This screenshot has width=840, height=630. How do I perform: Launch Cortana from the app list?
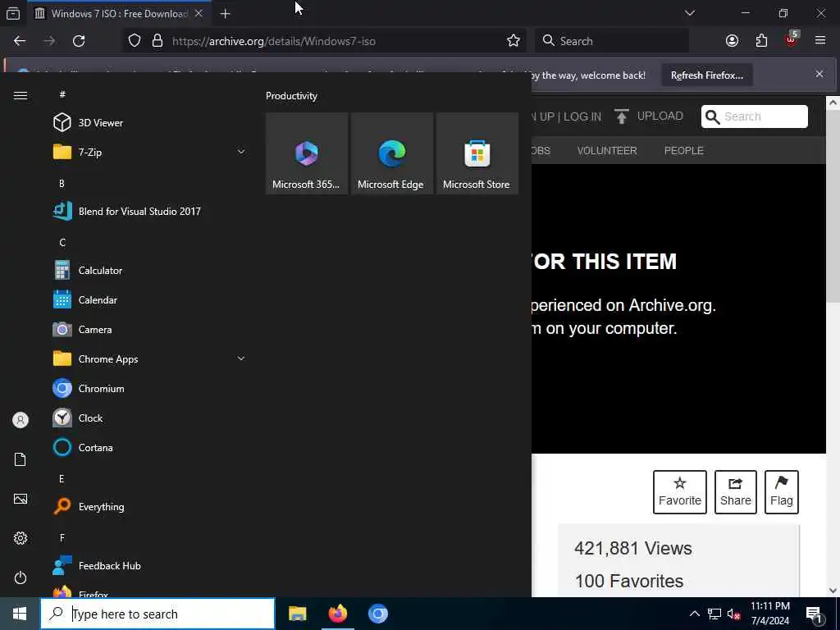(149, 447)
